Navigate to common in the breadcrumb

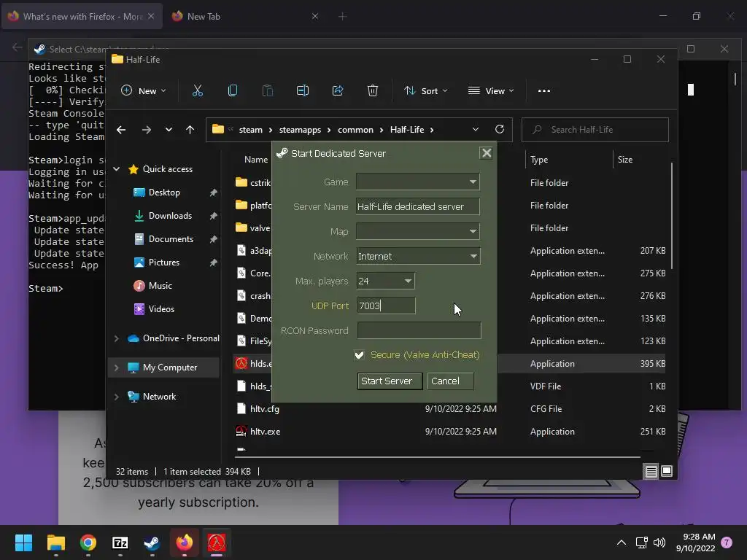(x=355, y=130)
